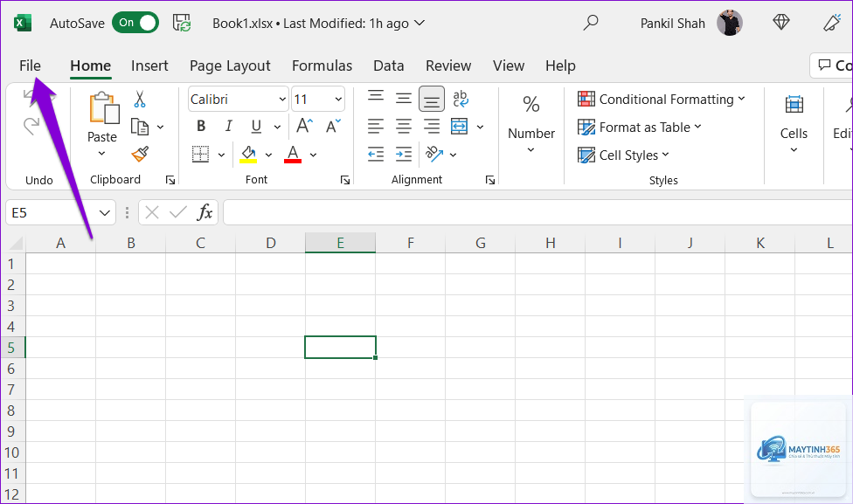Align text left

tap(375, 126)
